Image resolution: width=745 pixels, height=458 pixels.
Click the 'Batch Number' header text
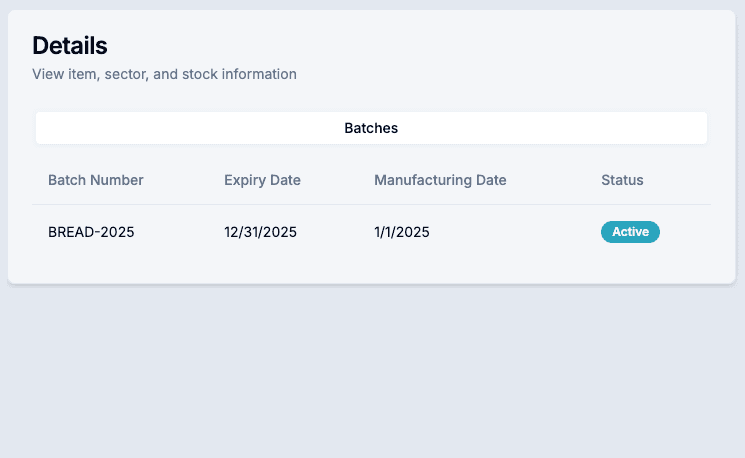[96, 180]
